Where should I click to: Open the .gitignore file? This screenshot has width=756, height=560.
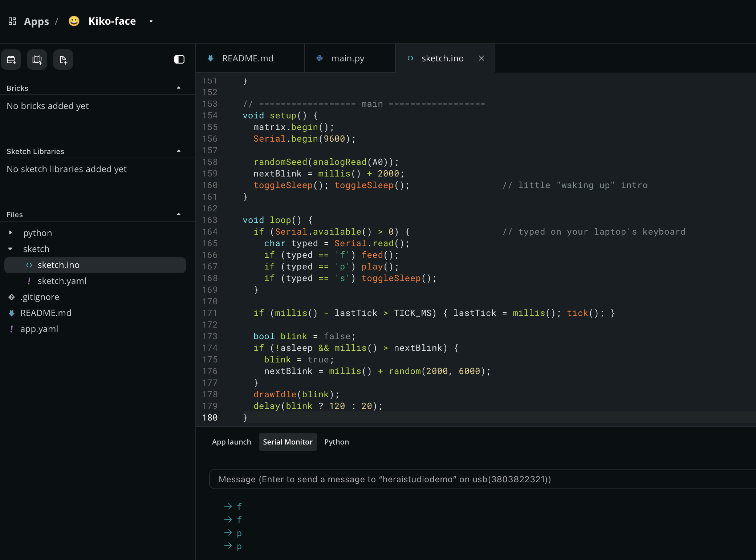[x=40, y=297]
